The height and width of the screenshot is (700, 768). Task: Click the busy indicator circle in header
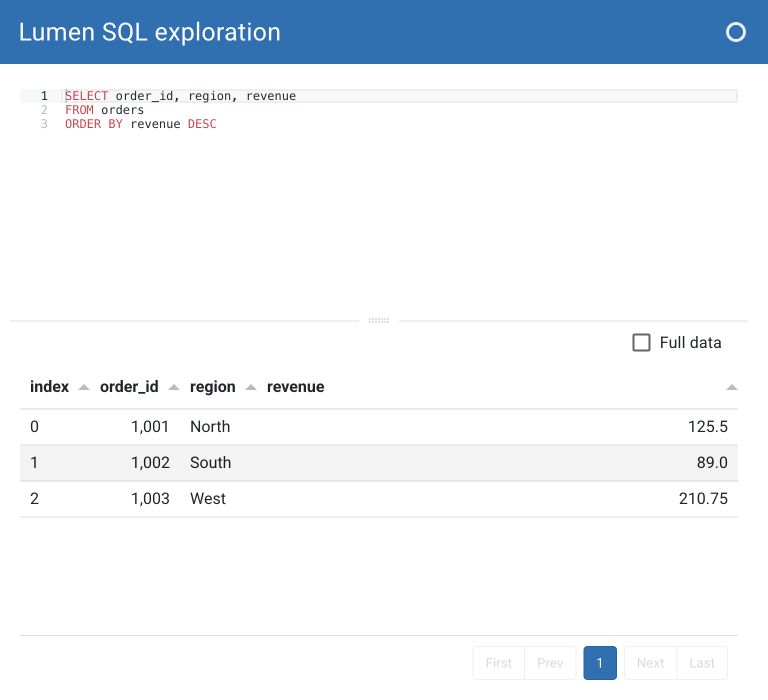(735, 32)
